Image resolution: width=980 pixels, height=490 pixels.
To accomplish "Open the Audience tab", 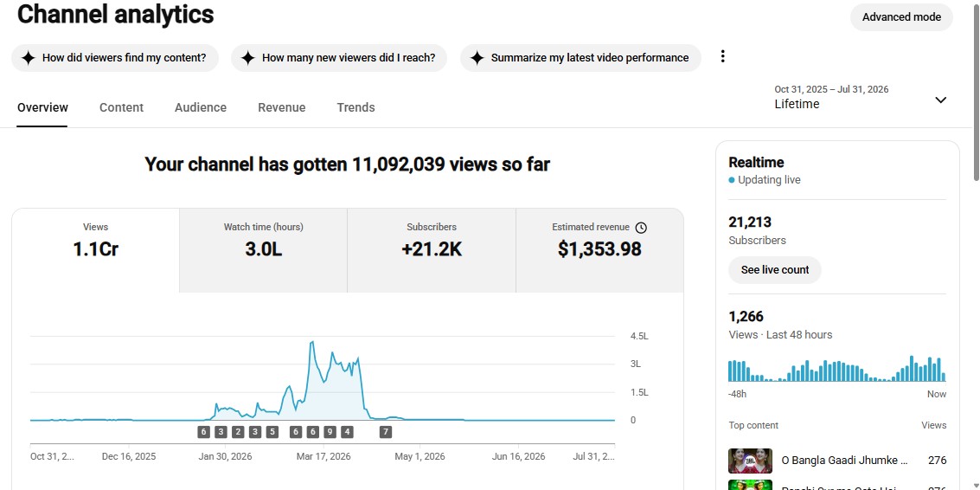I will pos(201,107).
